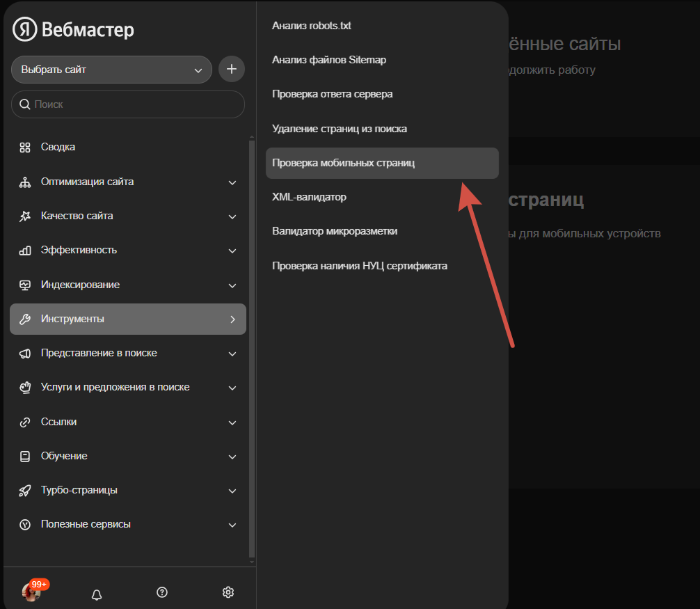Open notifications bell icon
The height and width of the screenshot is (609, 700).
coord(97,594)
